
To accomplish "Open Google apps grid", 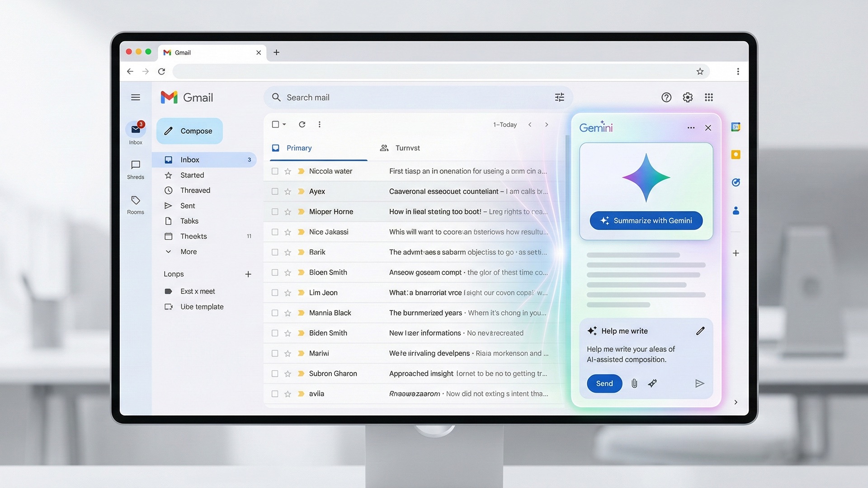I will pyautogui.click(x=708, y=97).
